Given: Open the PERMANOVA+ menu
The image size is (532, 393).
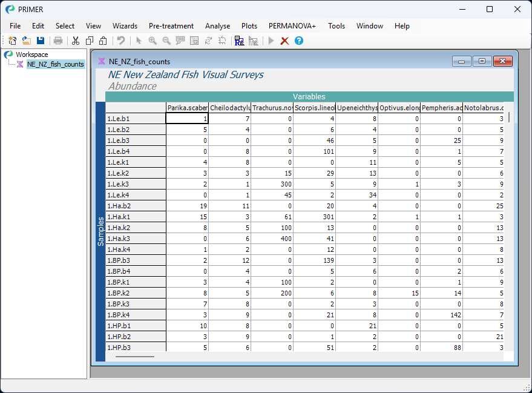Looking at the screenshot, I should click(292, 26).
